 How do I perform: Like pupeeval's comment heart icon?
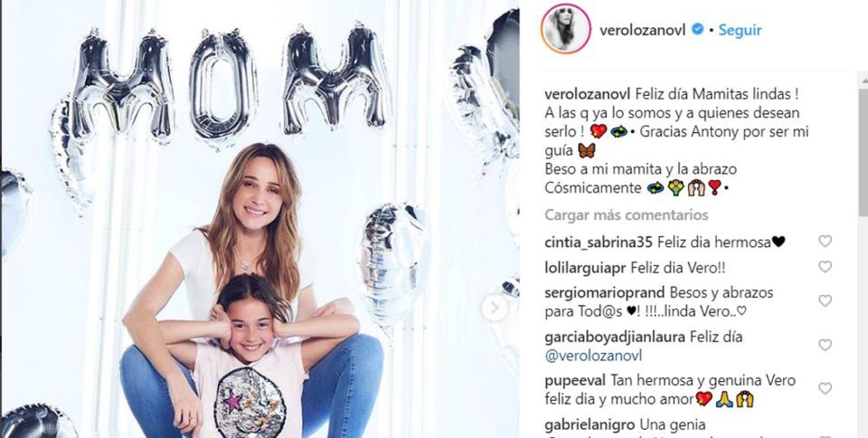click(x=825, y=389)
